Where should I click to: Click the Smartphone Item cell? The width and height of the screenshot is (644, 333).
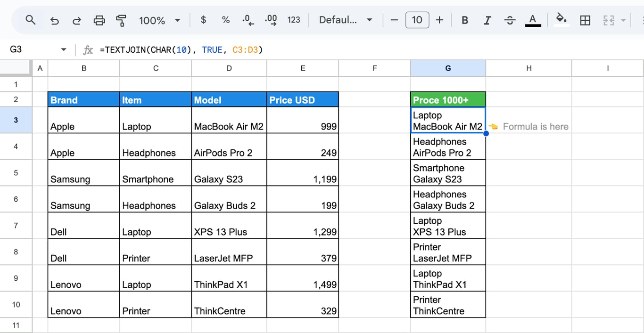pos(156,173)
